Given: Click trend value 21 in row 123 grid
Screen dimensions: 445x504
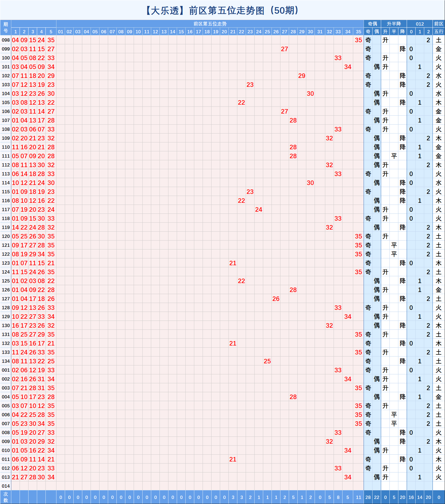Looking at the screenshot, I should pyautogui.click(x=233, y=263).
